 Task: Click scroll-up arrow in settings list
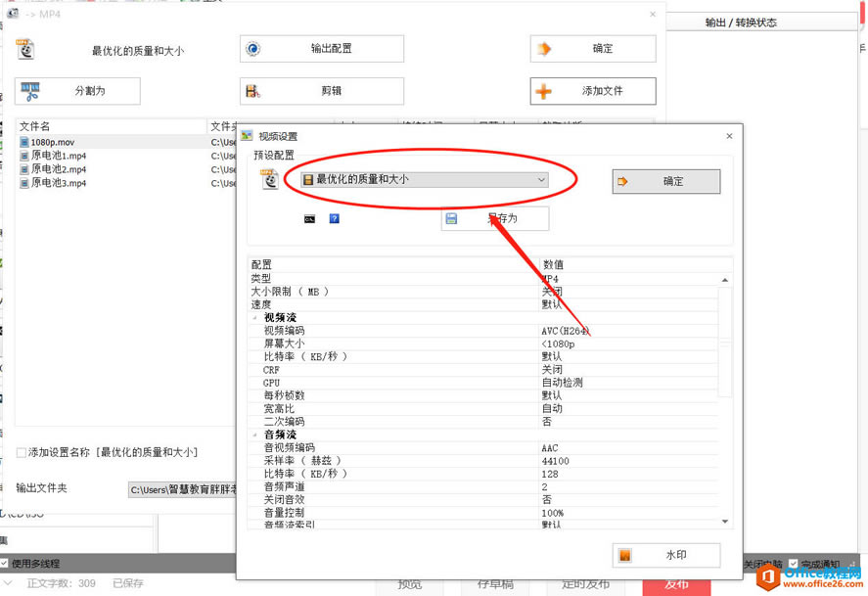pyautogui.click(x=725, y=281)
